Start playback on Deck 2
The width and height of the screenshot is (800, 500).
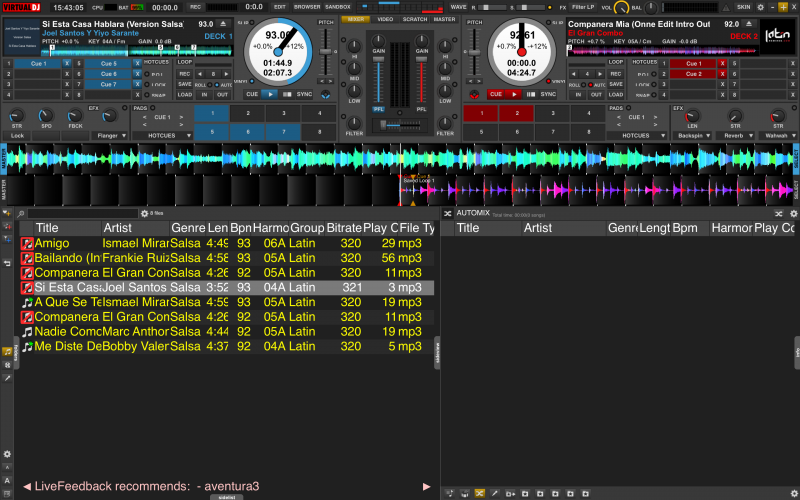click(514, 94)
